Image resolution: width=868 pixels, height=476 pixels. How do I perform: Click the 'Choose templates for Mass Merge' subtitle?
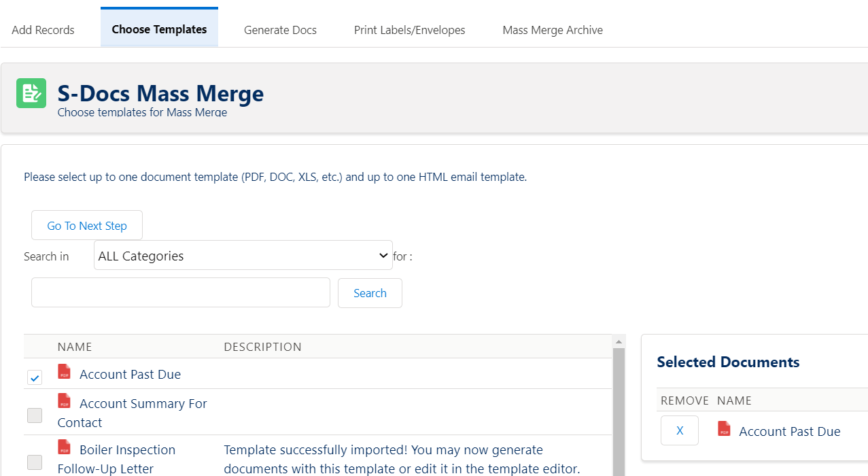point(142,112)
